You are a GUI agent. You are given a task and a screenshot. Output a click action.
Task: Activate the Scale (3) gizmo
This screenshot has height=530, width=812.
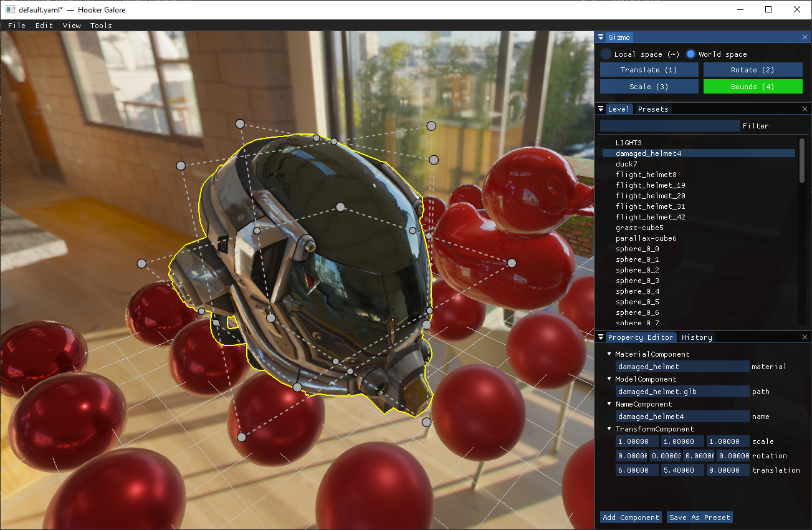649,87
